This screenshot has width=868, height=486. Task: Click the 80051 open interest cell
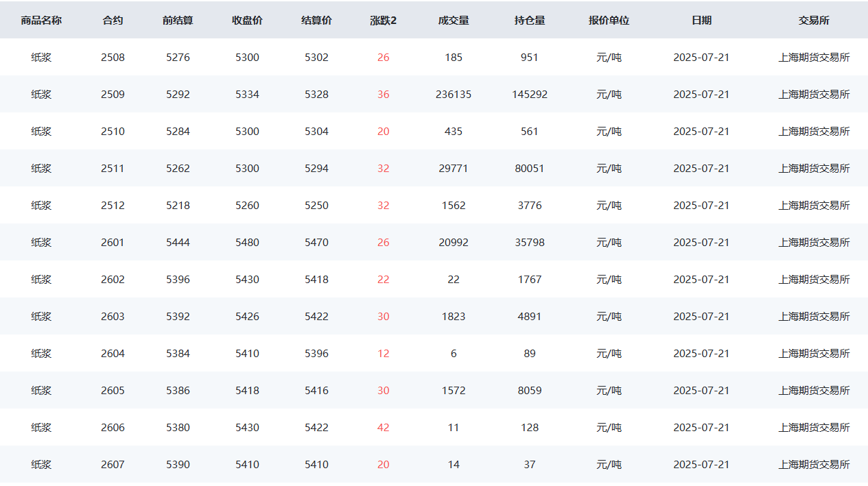point(530,169)
